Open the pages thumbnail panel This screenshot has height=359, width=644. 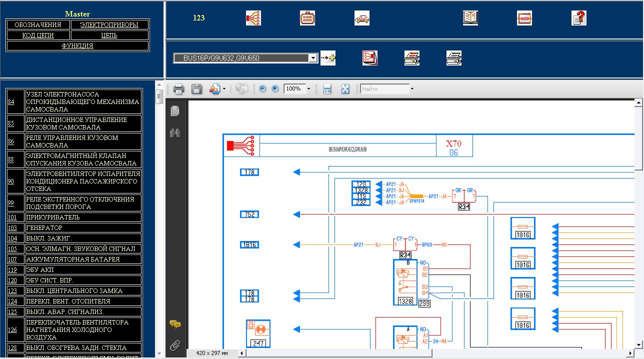point(174,111)
